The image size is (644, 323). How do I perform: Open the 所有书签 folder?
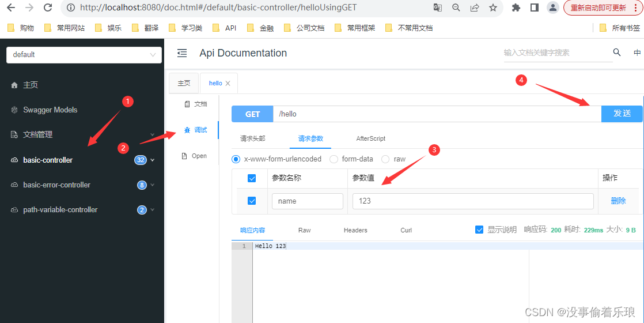tap(620, 28)
